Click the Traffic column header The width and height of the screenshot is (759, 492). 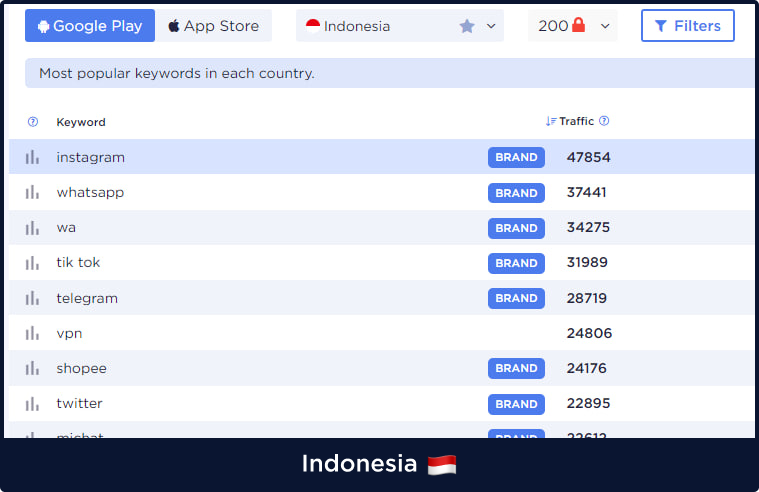point(576,121)
